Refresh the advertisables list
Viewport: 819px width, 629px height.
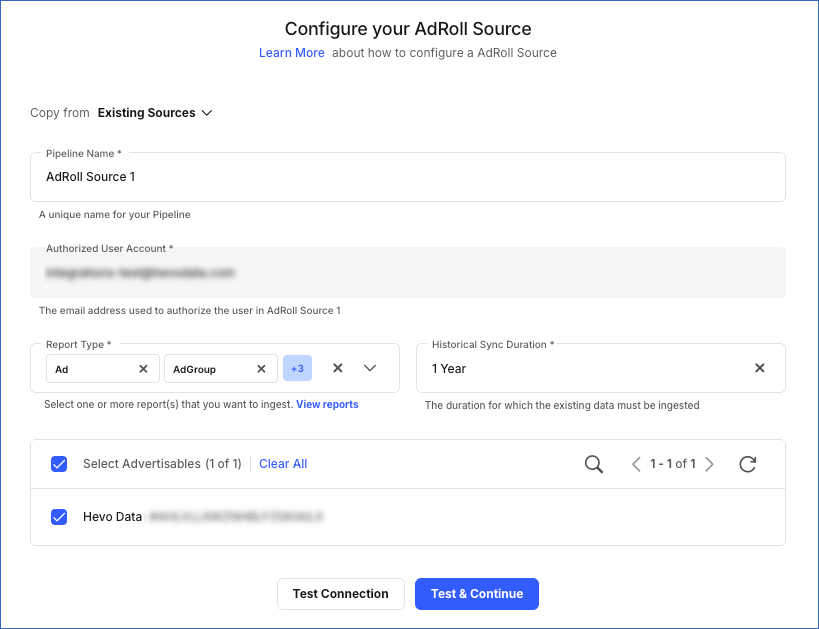pyautogui.click(x=747, y=463)
